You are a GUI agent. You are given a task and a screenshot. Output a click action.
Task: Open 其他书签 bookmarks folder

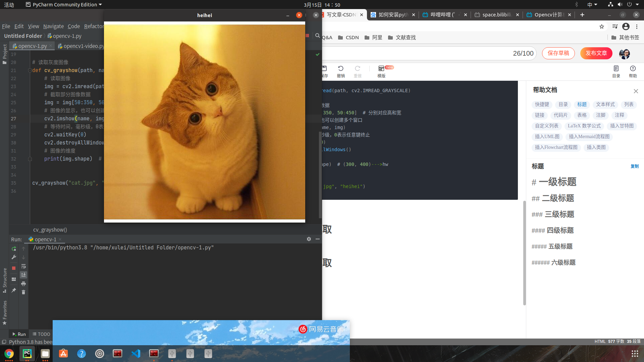625,38
